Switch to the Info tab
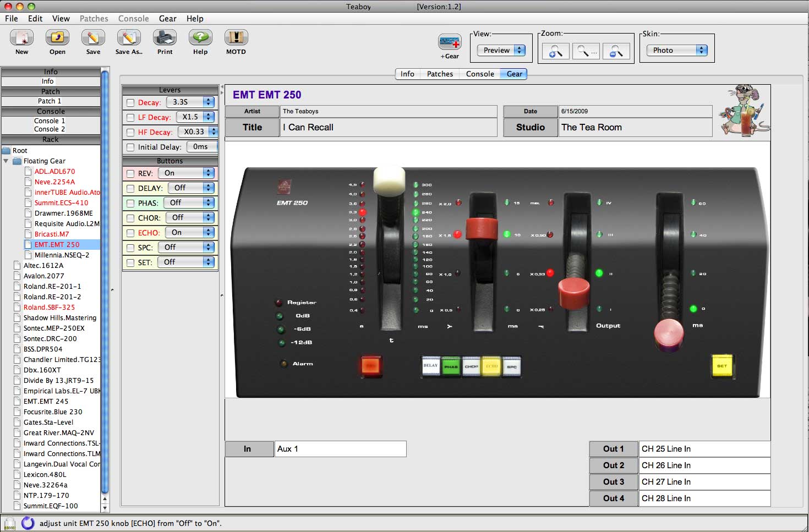809x532 pixels. pos(407,74)
